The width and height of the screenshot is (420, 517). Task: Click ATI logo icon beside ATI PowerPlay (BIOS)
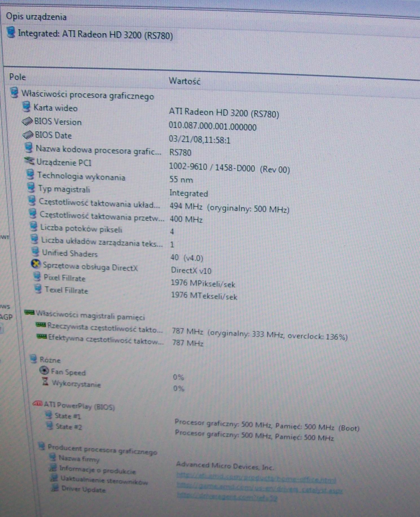(38, 404)
